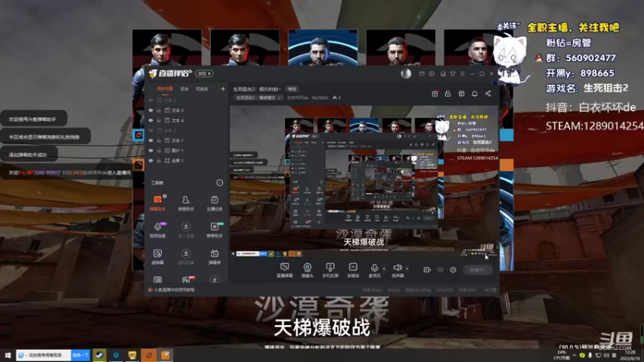Add a new scene with plus button
The image size is (644, 362).
click(223, 88)
